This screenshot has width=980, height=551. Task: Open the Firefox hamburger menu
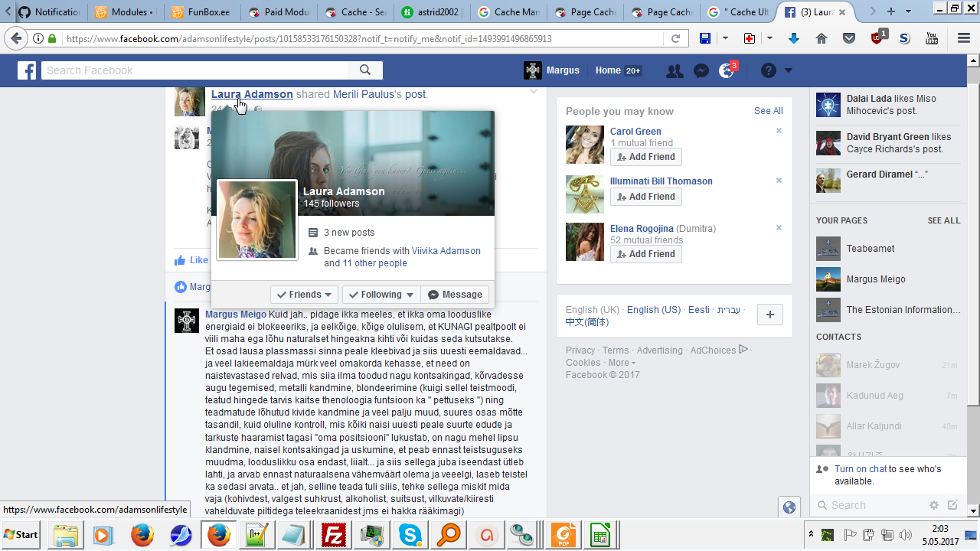(962, 38)
